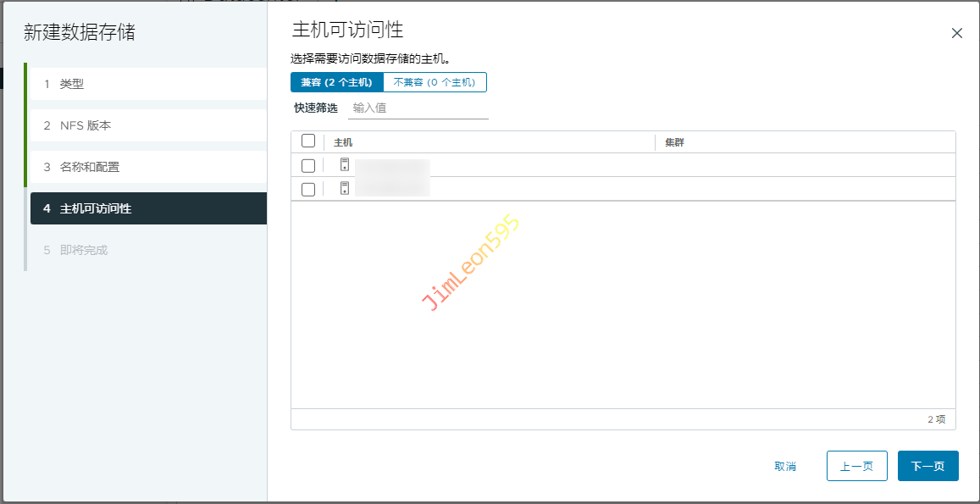This screenshot has width=980, height=504.
Task: Sort by the 集群 column header
Action: pos(674,142)
